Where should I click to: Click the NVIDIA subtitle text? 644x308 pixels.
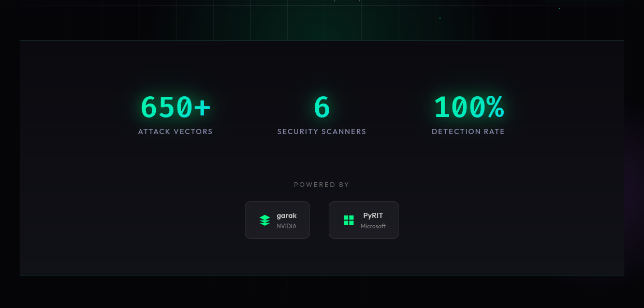point(287,225)
